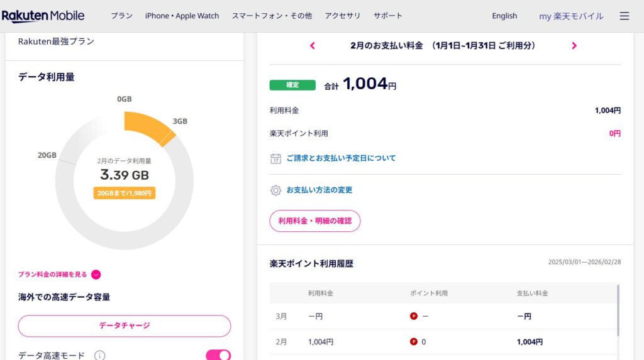Click the 20GBまで/1,980円 orange badge

[x=125, y=193]
